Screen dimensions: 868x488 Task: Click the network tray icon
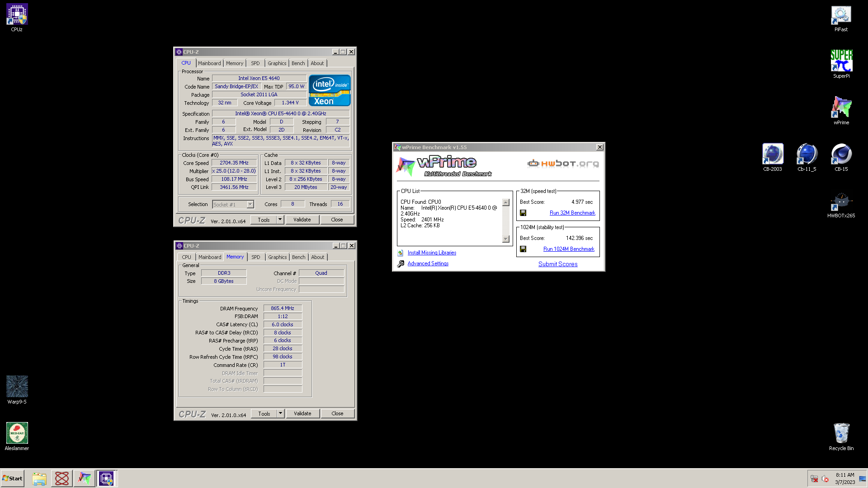tap(814, 479)
